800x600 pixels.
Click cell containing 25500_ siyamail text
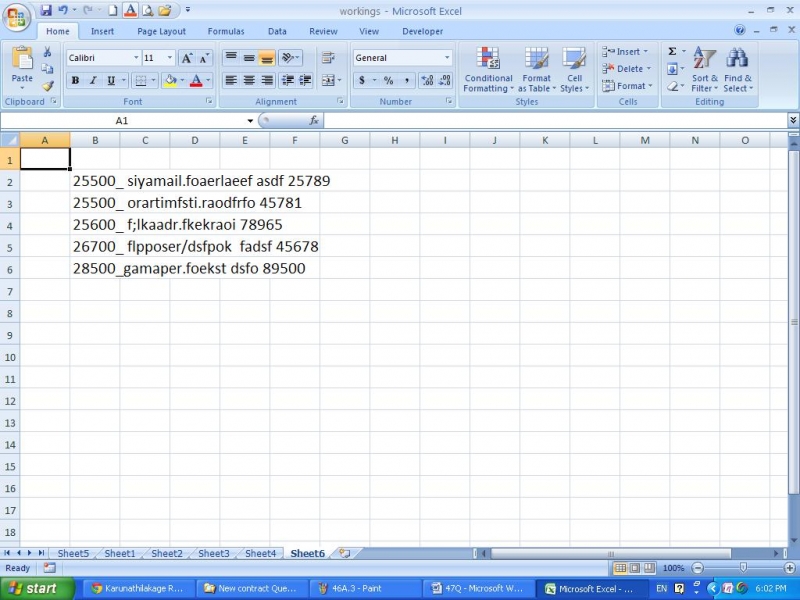pyautogui.click(x=95, y=181)
